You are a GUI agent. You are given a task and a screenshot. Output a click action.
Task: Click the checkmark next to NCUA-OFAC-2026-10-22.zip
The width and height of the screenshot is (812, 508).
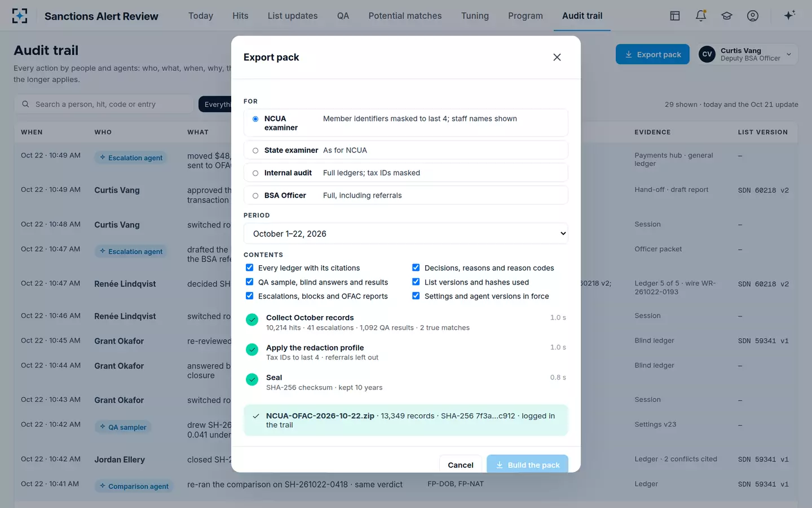pos(256,416)
